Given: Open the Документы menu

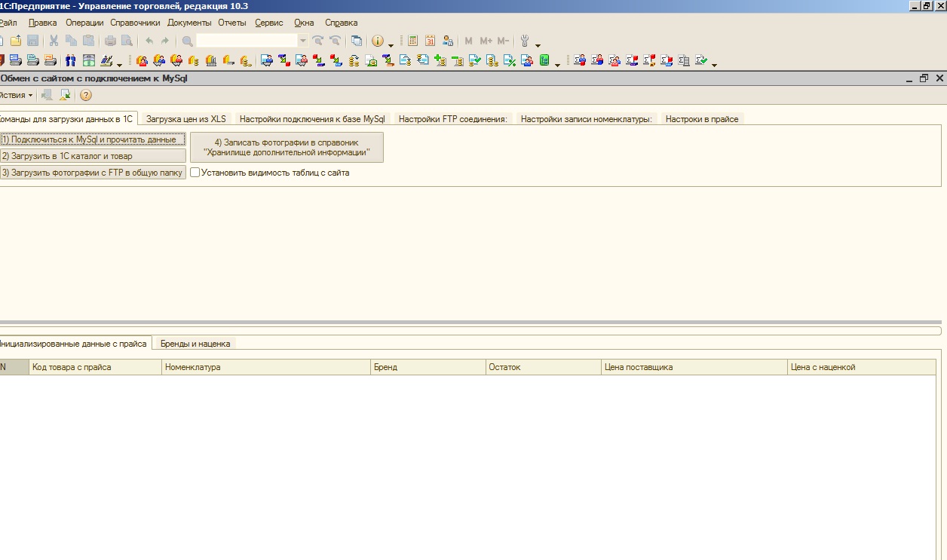Looking at the screenshot, I should point(189,23).
